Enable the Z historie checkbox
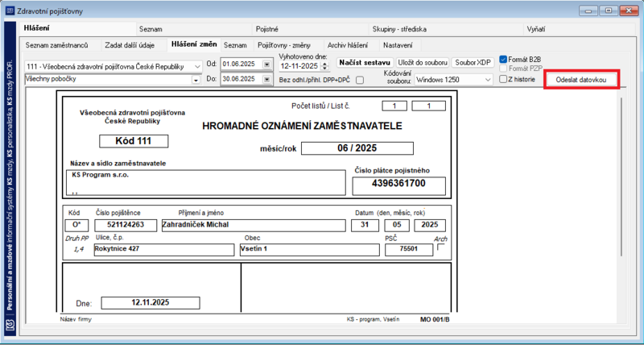This screenshot has width=644, height=345. tap(503, 79)
